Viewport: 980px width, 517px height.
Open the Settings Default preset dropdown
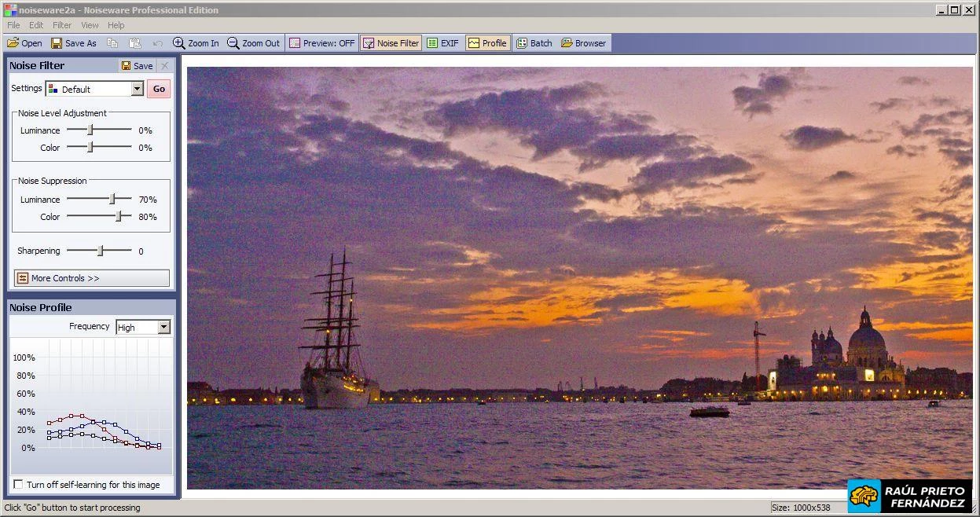coord(137,89)
